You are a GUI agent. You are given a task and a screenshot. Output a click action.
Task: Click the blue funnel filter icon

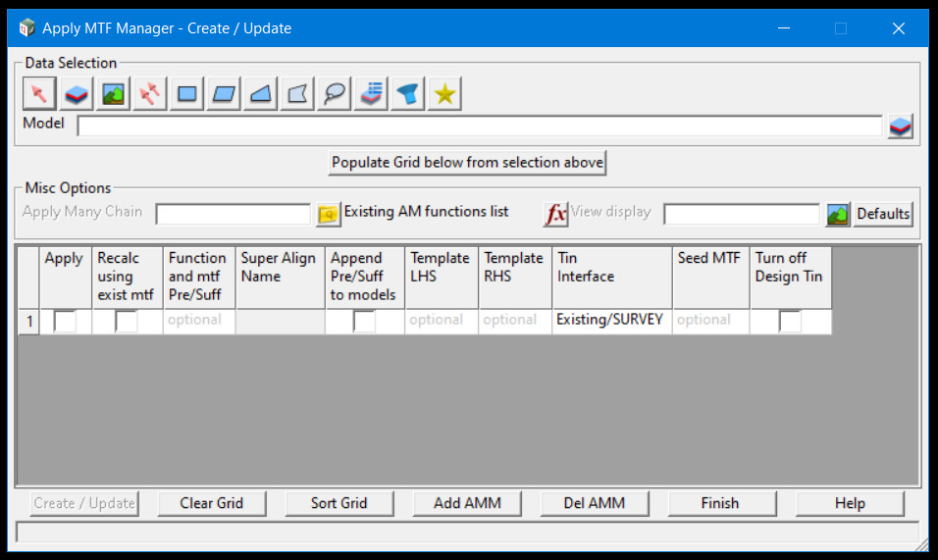tap(407, 94)
